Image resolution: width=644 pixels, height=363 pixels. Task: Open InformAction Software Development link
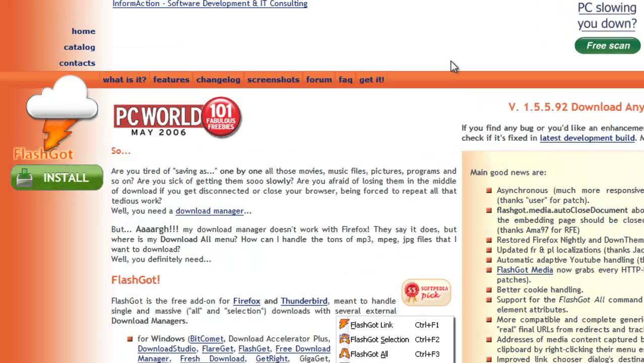tap(210, 4)
